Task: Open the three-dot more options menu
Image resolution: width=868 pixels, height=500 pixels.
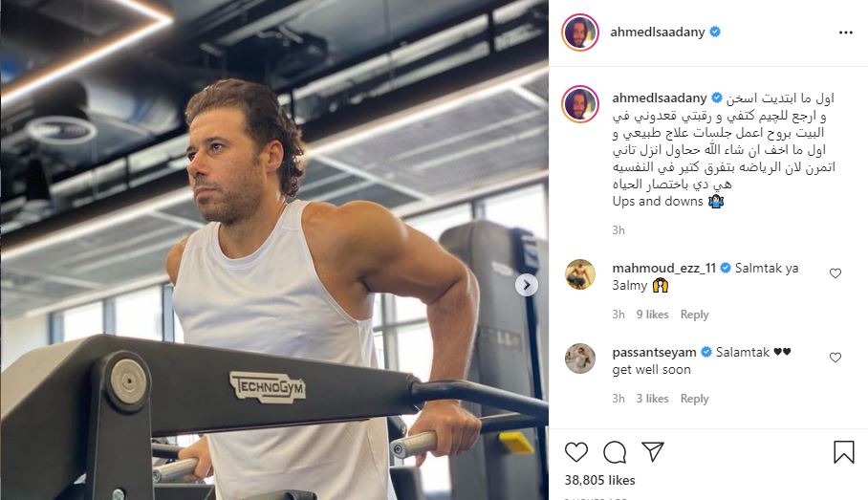Action: point(846,33)
